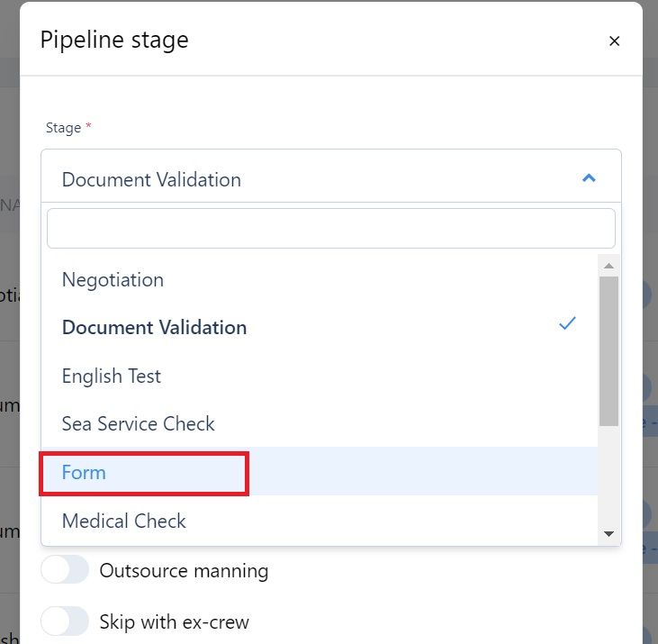Close the Pipeline stage dialog
658x644 pixels.
click(614, 41)
